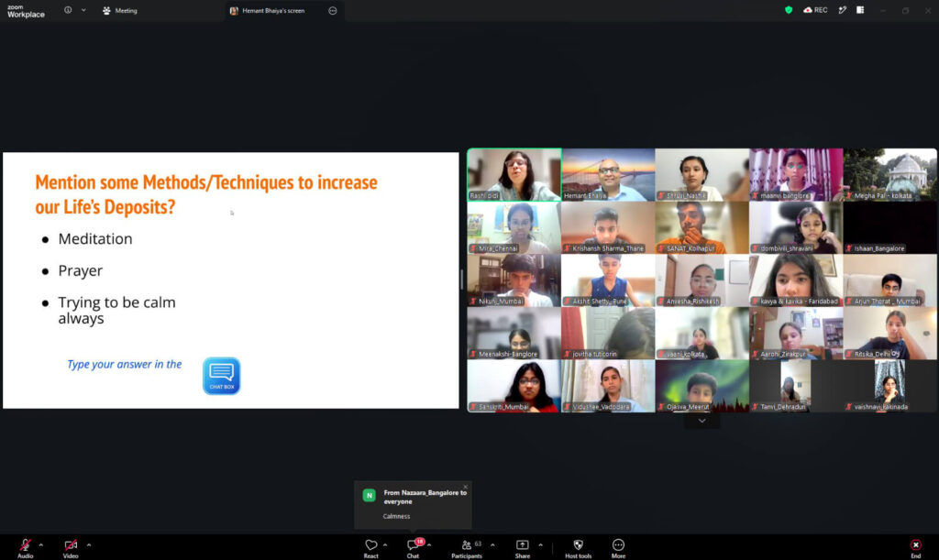Expand the React options caret
The image size is (939, 560).
point(385,545)
